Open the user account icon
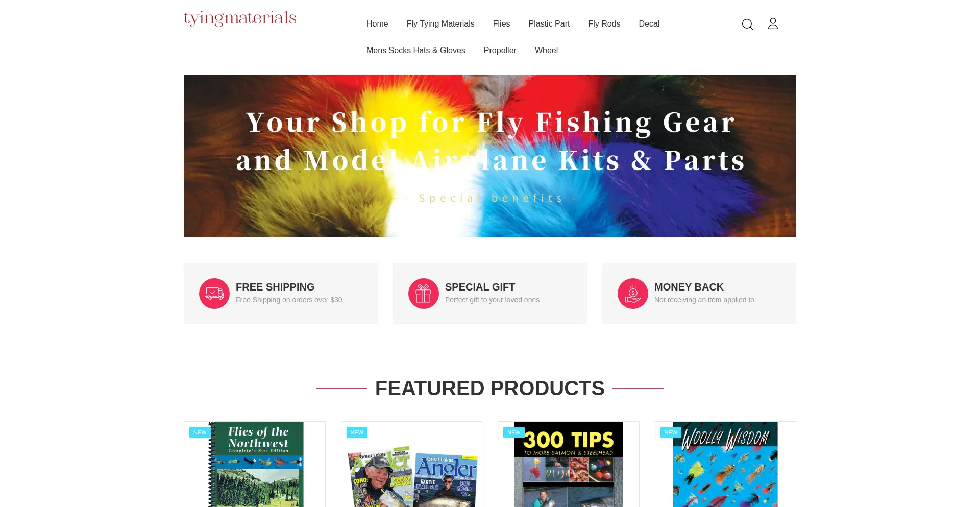The height and width of the screenshot is (507, 980). (773, 23)
